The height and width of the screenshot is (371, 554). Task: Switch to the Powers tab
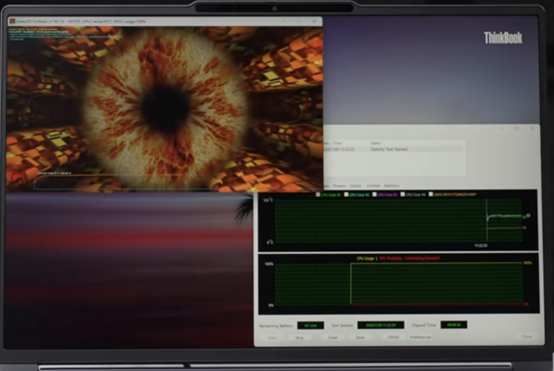tap(339, 186)
